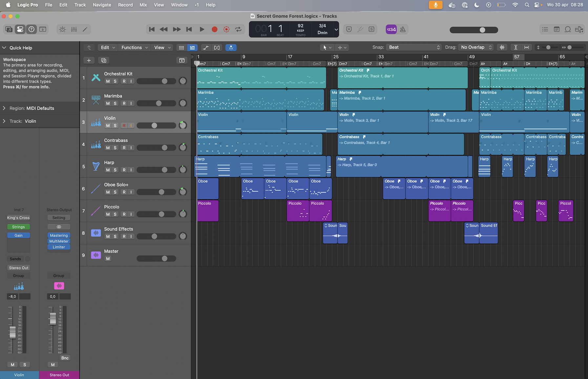Click the King's Cross instrument slot

pos(18,218)
